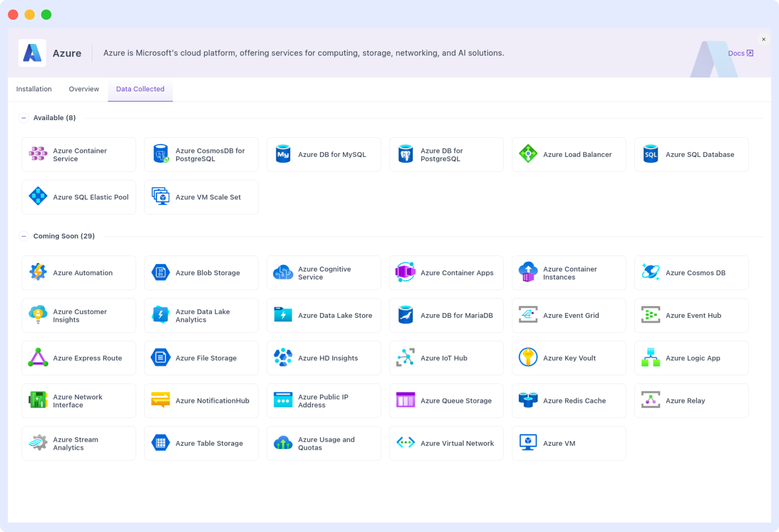Open the Docs link
The width and height of the screenshot is (779, 532).
pyautogui.click(x=740, y=53)
